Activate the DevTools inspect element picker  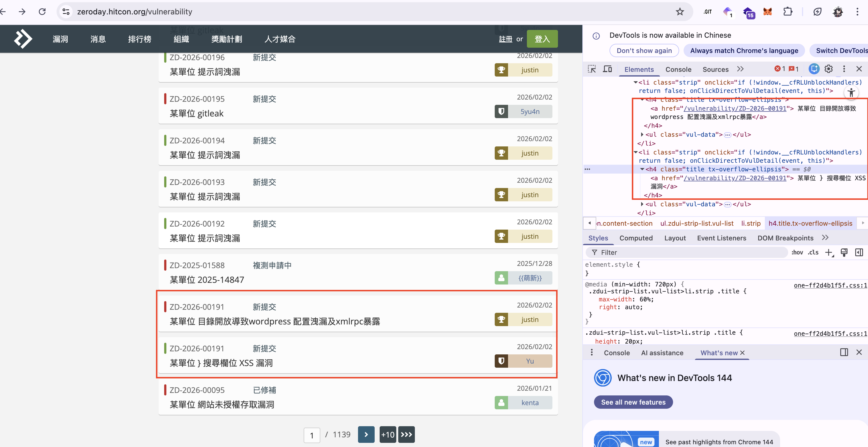pos(592,69)
